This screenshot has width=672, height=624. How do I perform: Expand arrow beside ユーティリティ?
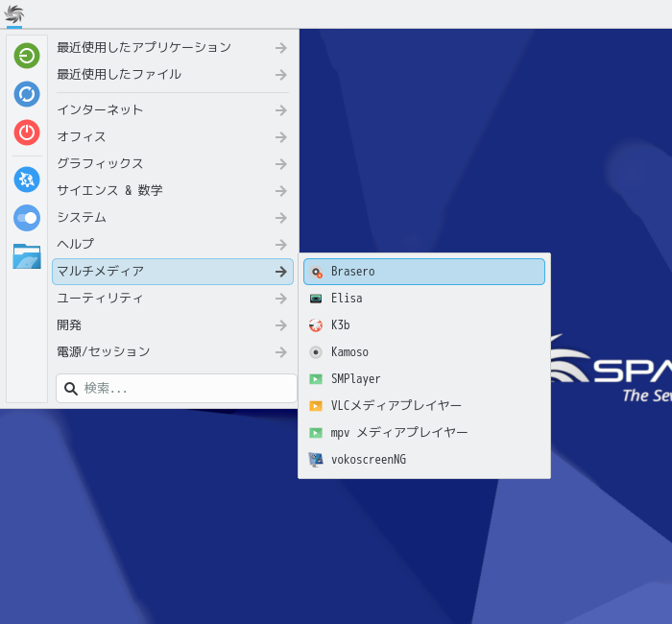281,299
